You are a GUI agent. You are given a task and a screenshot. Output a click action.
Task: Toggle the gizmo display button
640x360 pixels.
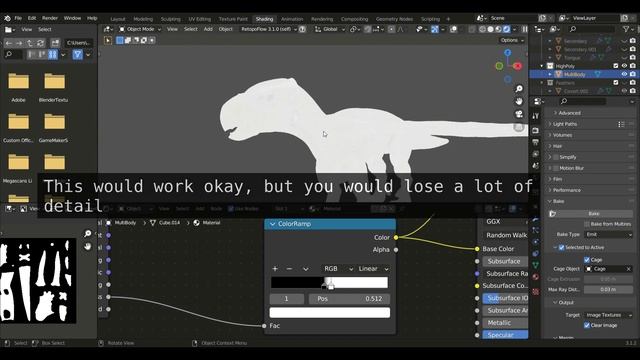435,29
